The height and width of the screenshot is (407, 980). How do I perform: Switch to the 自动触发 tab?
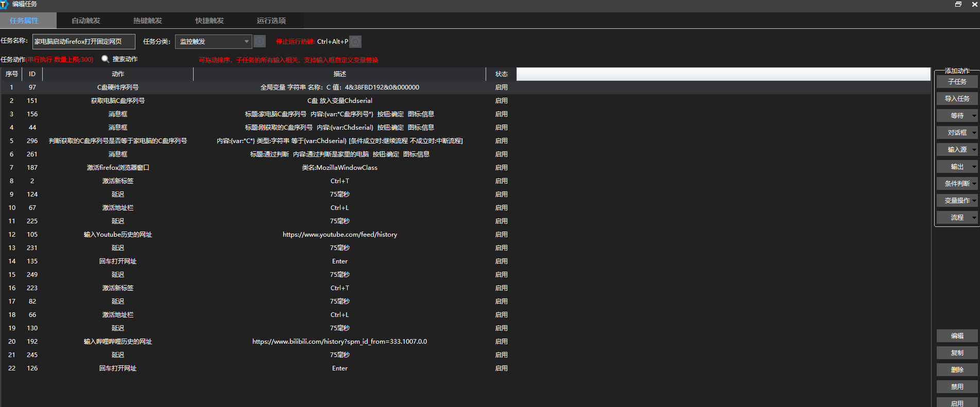86,21
